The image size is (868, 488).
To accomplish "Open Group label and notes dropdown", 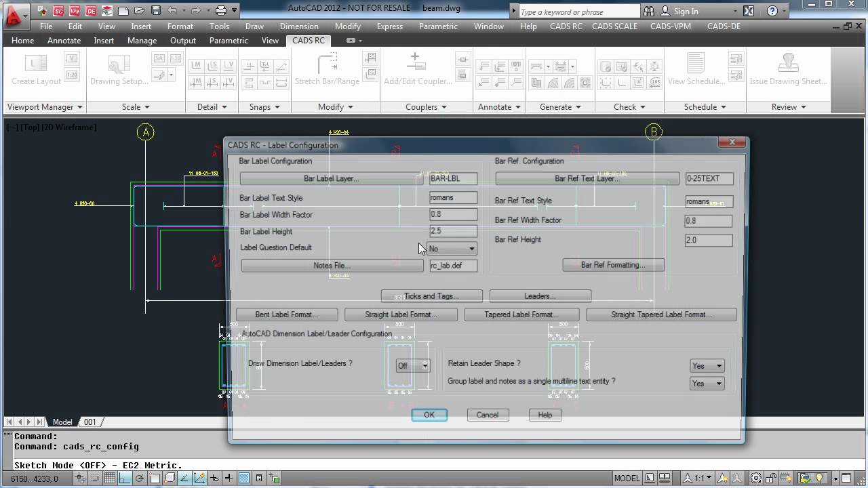I will 707,383.
